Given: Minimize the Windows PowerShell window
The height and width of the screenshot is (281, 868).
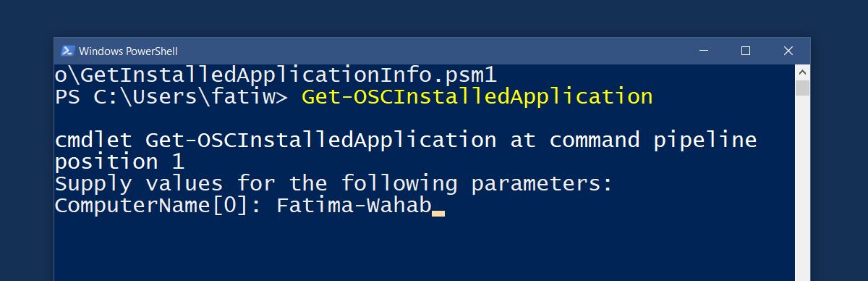Looking at the screenshot, I should coord(703,51).
